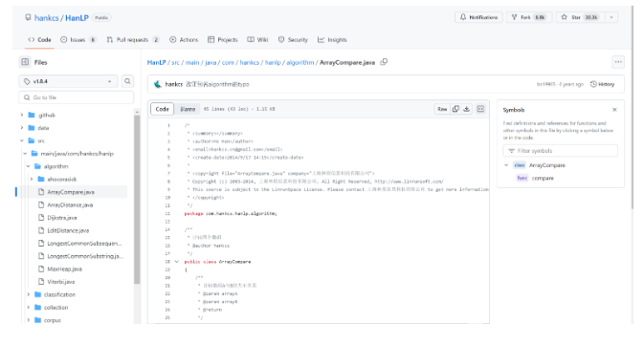644x344 pixels.
Task: Collapse the main/java/com/hankcs/hanlp folder
Action: [25, 153]
